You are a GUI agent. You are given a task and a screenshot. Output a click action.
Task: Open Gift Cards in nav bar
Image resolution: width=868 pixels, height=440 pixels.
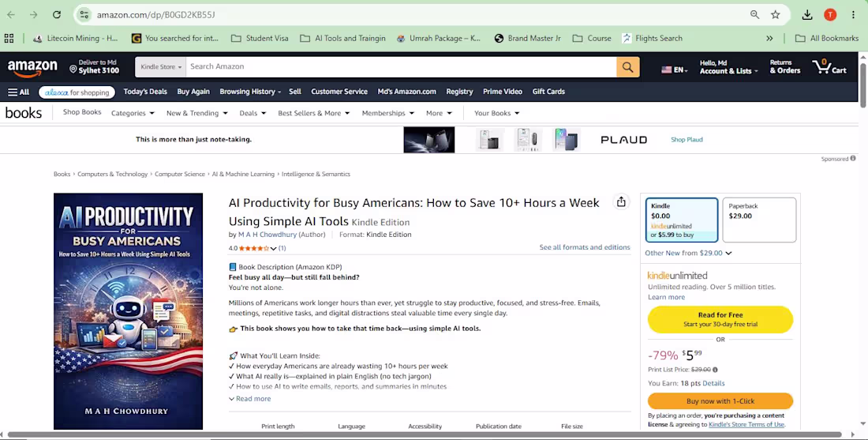coord(548,92)
